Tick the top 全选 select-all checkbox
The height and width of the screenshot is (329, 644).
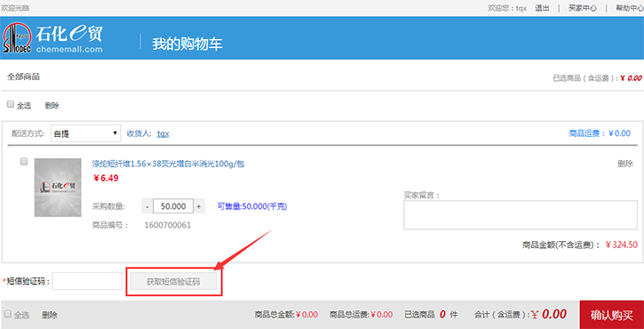point(11,104)
